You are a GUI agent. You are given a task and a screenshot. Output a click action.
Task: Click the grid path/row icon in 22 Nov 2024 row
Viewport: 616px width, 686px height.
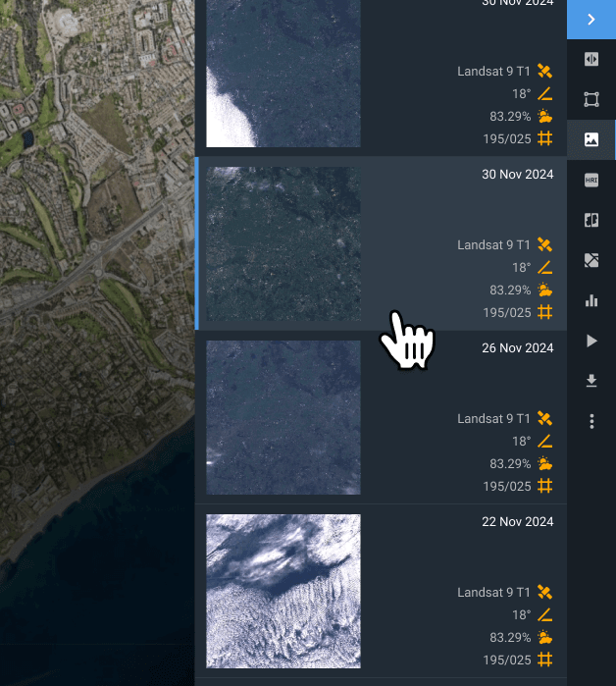(544, 660)
